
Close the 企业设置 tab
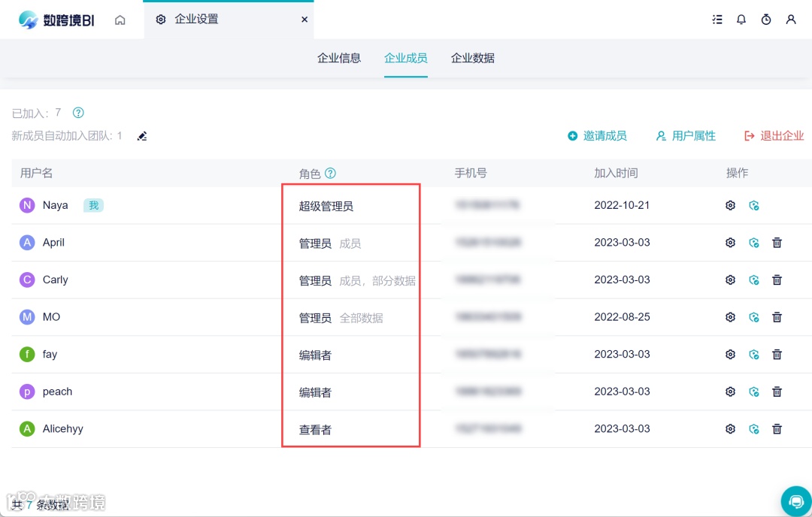304,20
